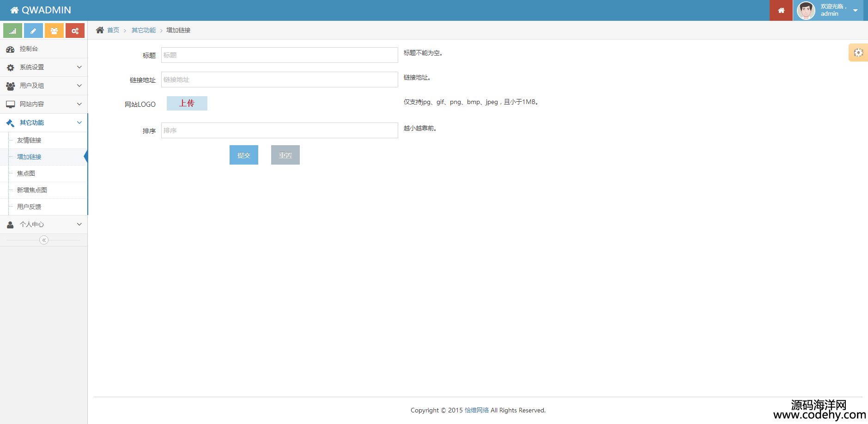Click the blue pencil shortcut button

33,31
